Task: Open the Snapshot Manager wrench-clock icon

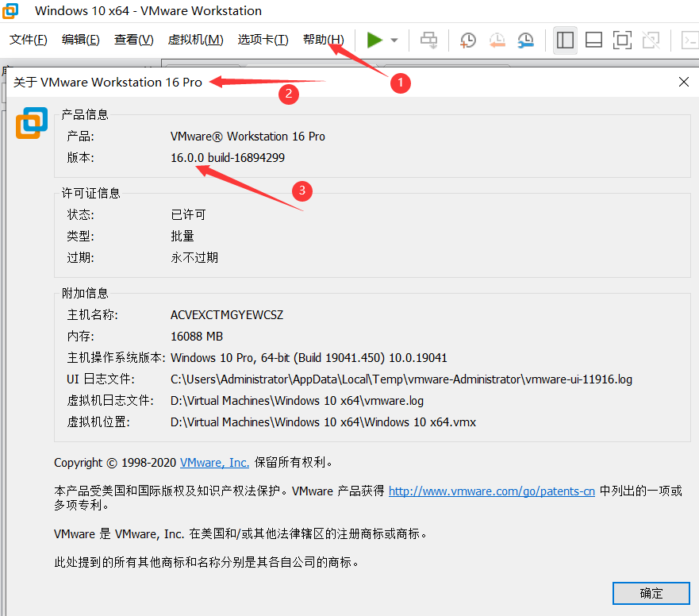Action: 526,40
